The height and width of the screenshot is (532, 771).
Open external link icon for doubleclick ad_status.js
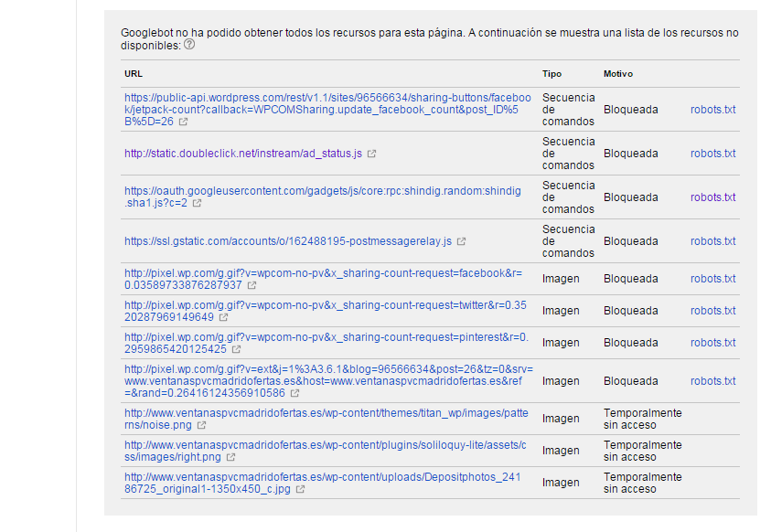371,154
